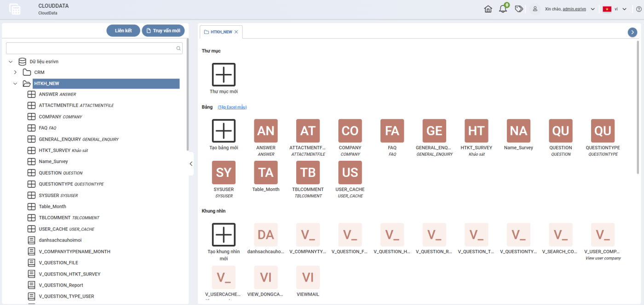Open the admin.esrivn user dropdown
This screenshot has height=305, width=644.
tap(592, 9)
